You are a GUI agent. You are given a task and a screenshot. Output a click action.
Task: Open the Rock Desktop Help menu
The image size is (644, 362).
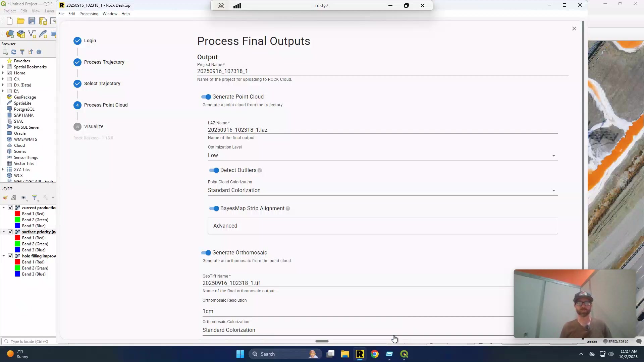click(125, 14)
